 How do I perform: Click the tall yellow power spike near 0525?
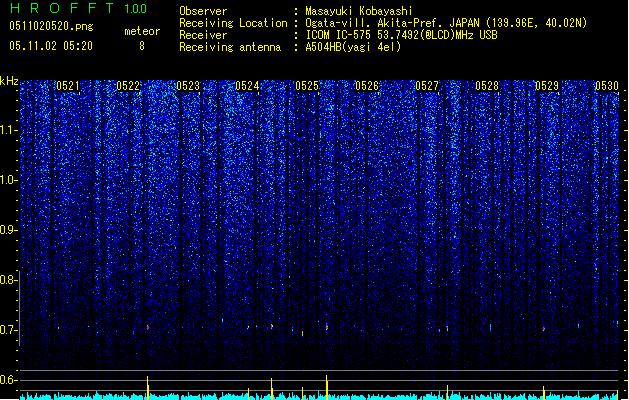pos(327,387)
